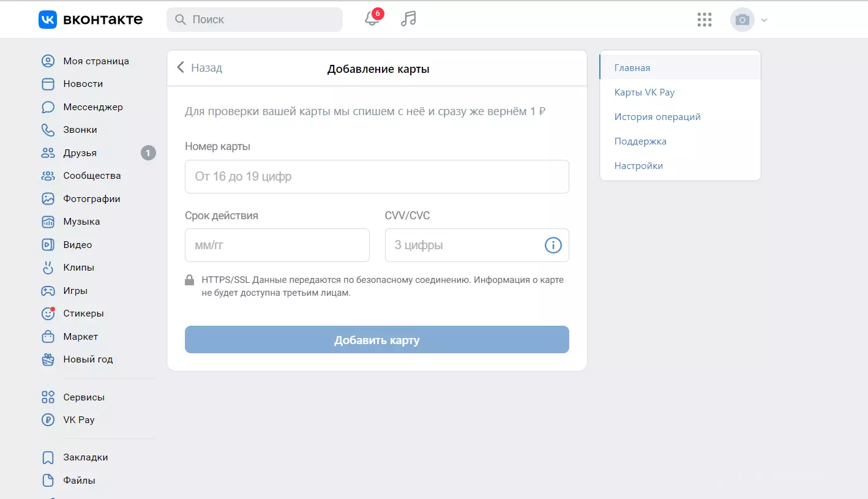The width and height of the screenshot is (868, 499).
Task: Click the Друзья people icon
Action: [48, 153]
